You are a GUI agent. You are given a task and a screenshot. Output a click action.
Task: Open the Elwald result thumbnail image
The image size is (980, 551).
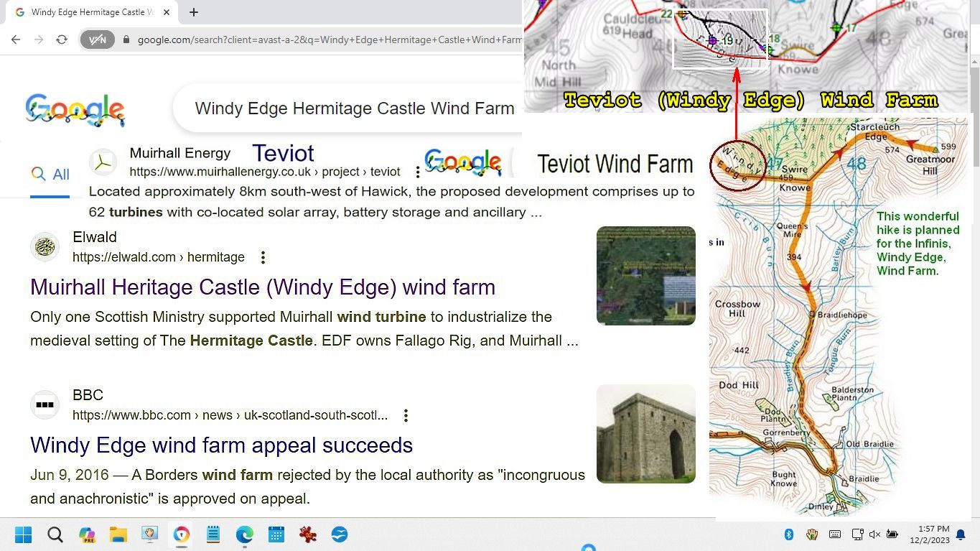(646, 276)
